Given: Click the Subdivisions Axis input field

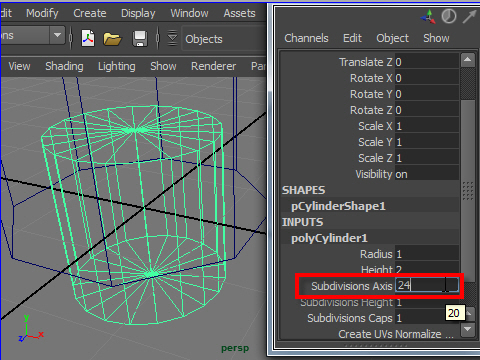Looking at the screenshot, I should [x=427, y=285].
